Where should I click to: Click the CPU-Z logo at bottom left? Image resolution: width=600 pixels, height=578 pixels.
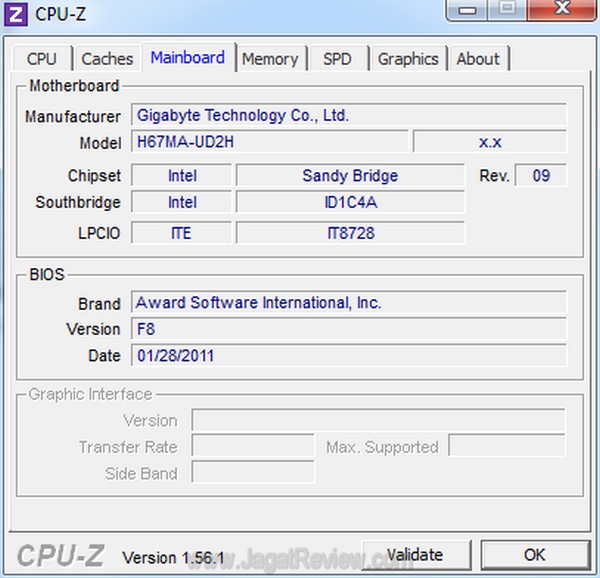(60, 556)
